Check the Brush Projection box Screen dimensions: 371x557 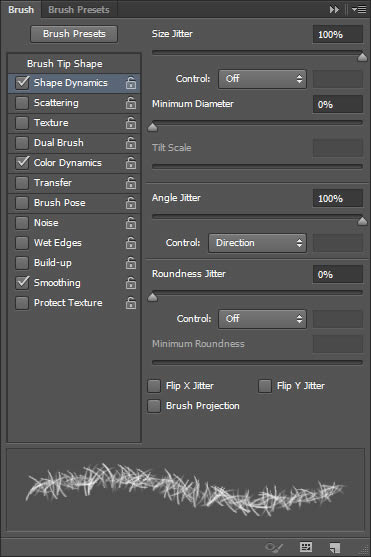pyautogui.click(x=154, y=406)
